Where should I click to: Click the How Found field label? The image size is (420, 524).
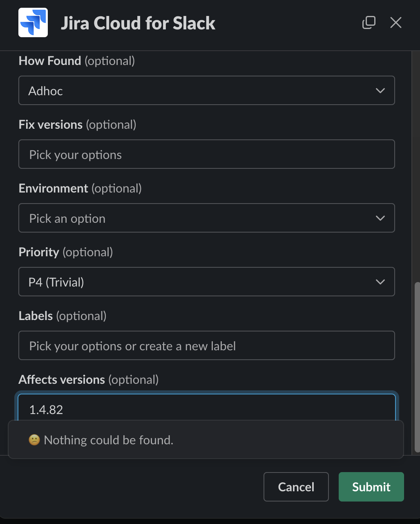tap(77, 61)
